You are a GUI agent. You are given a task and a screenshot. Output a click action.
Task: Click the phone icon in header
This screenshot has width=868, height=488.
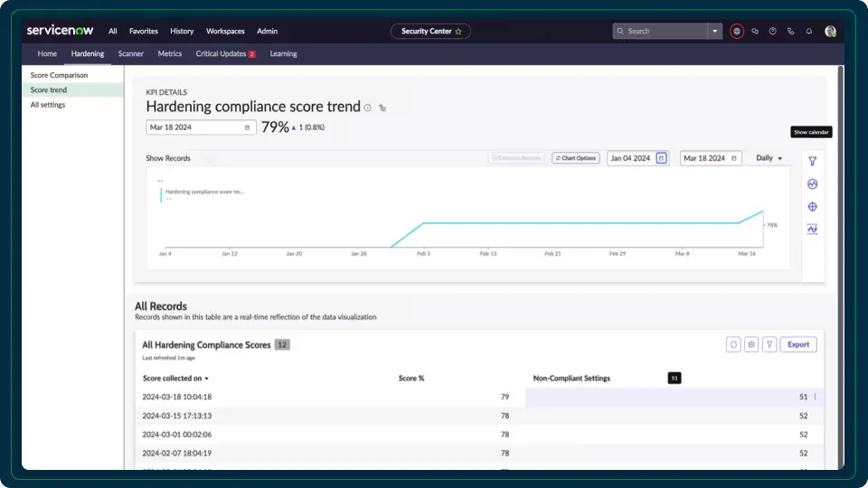point(790,32)
